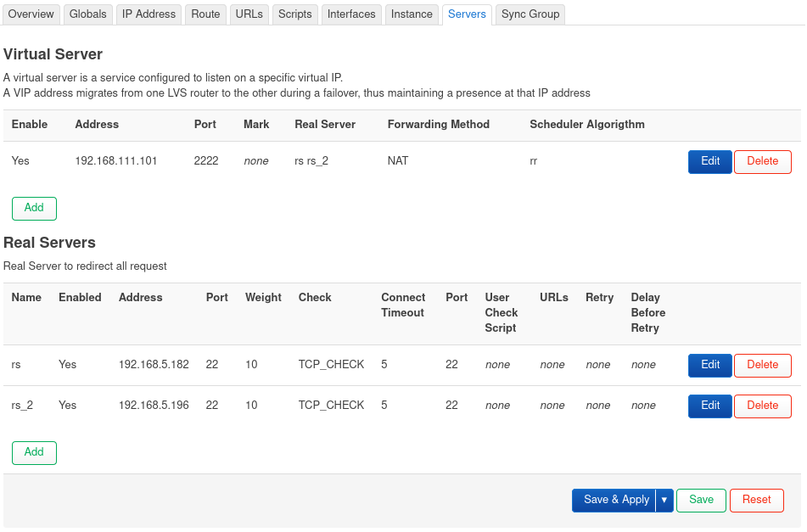This screenshot has width=807, height=532.
Task: Switch to the Sync Group tab
Action: pyautogui.click(x=530, y=14)
